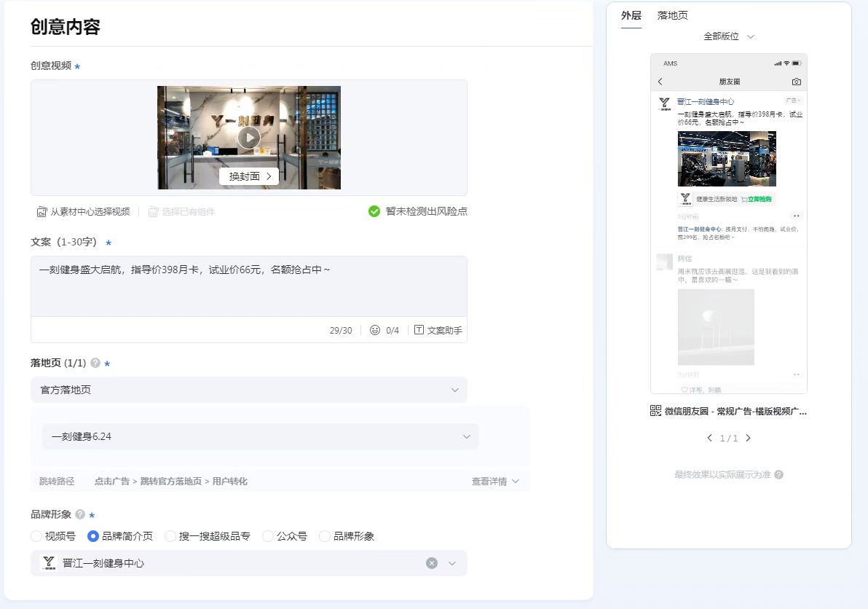
Task: Click the back arrow in the phone preview
Action: pos(660,82)
